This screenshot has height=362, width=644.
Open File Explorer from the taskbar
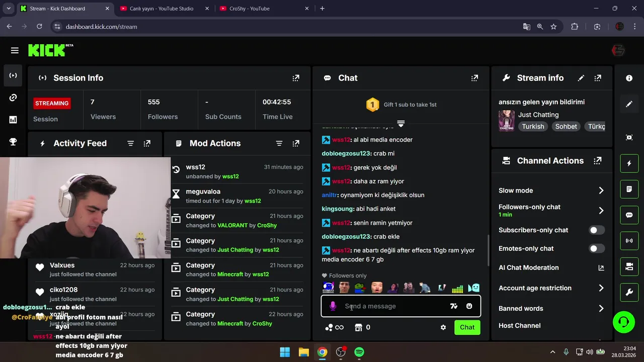[x=303, y=352]
